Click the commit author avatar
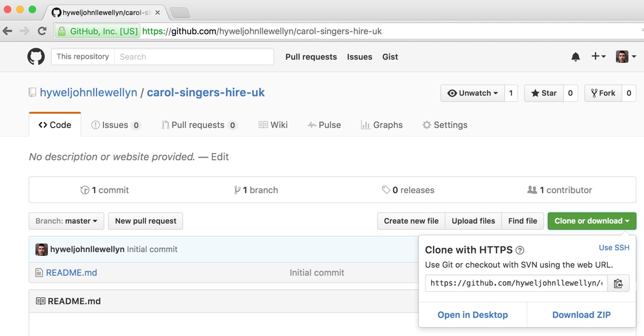 pyautogui.click(x=41, y=249)
